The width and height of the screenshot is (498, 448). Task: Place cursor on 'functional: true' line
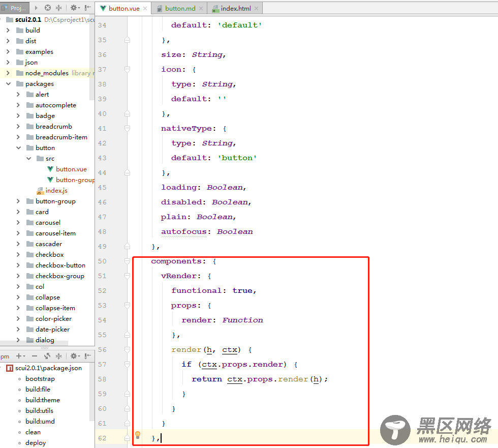[213, 290]
